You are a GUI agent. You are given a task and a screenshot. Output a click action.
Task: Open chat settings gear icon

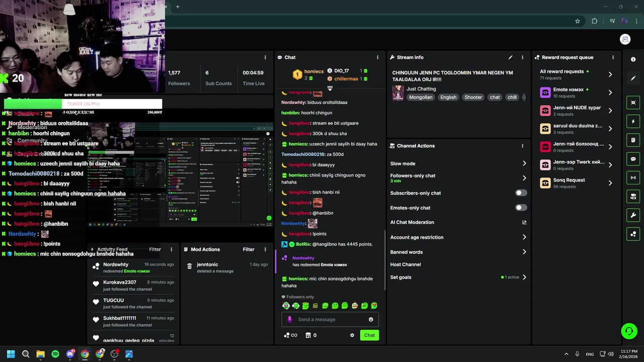(x=352, y=335)
